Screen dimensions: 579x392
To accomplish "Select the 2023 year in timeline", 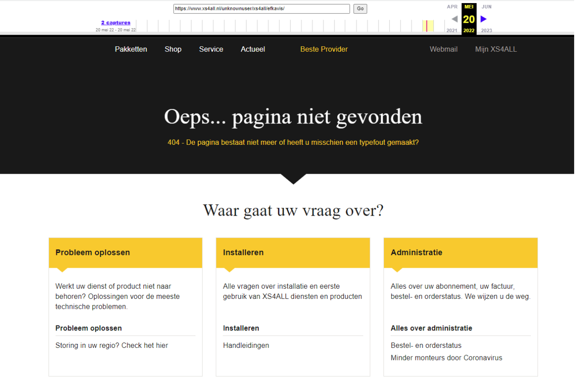I will point(486,31).
